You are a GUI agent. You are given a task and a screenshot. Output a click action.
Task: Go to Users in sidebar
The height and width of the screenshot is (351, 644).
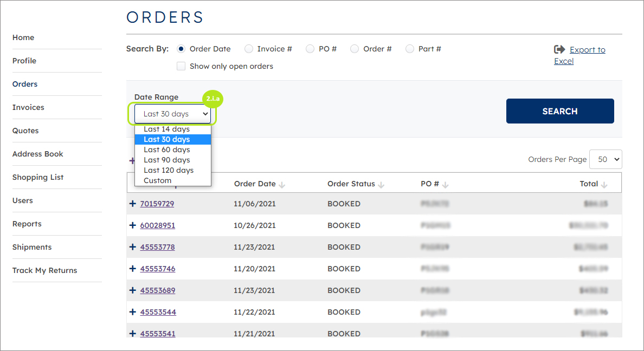(23, 201)
